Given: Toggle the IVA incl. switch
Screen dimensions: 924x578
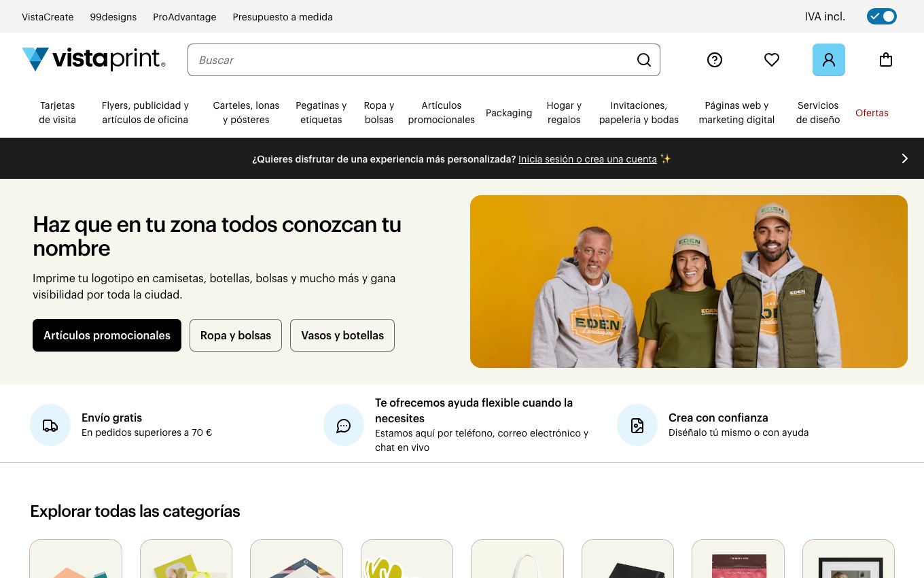Looking at the screenshot, I should tap(882, 16).
